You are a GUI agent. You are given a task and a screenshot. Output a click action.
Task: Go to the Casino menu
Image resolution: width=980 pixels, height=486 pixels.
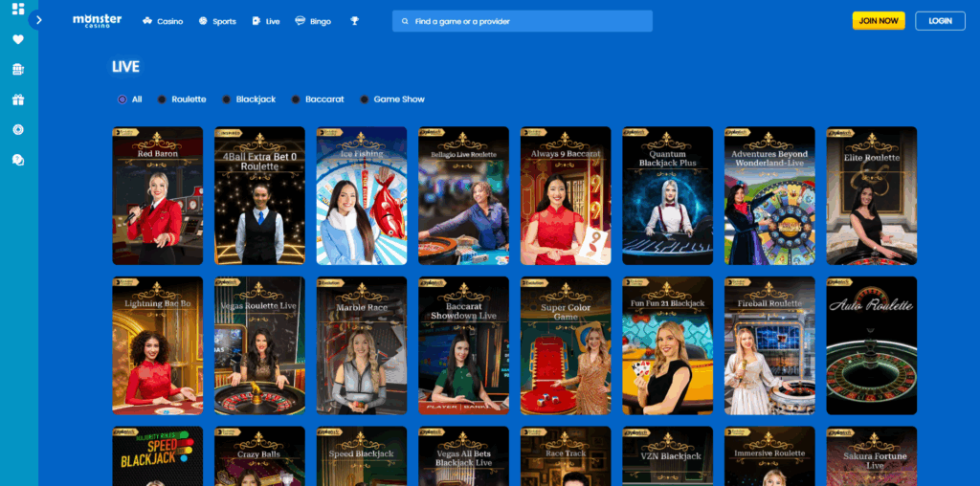163,21
